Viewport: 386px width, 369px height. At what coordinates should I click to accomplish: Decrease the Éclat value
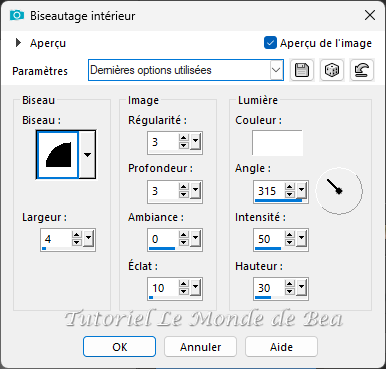(184, 292)
